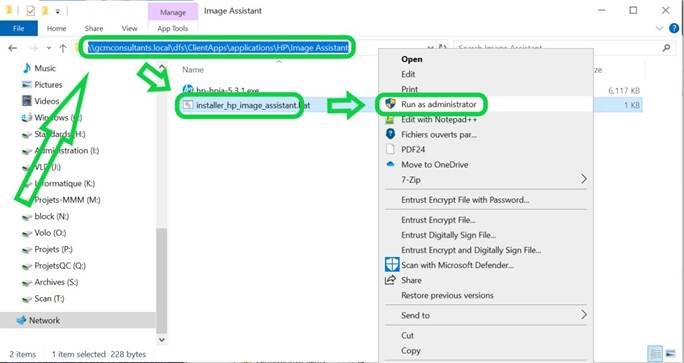Choose Cut in the context menu

click(407, 336)
